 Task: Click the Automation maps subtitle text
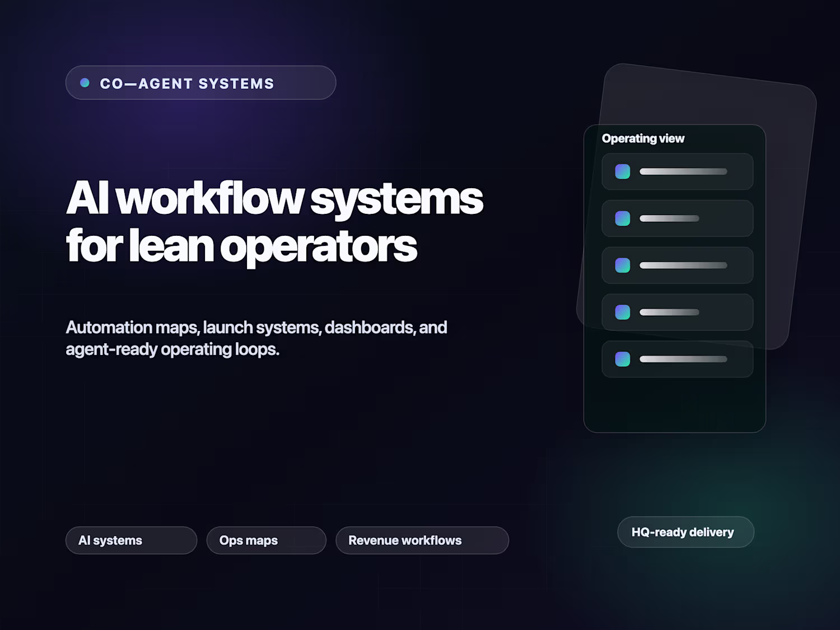click(256, 338)
